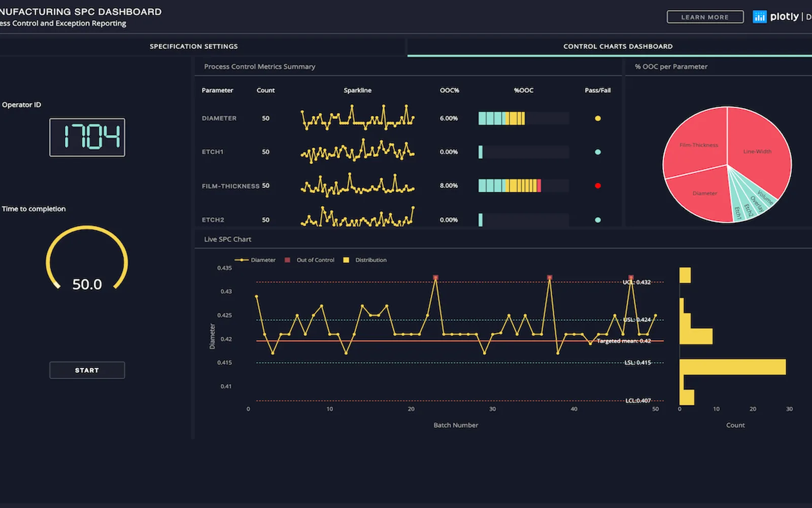Click the first out-of-control marker near batch 23
This screenshot has width=812, height=508.
[435, 278]
